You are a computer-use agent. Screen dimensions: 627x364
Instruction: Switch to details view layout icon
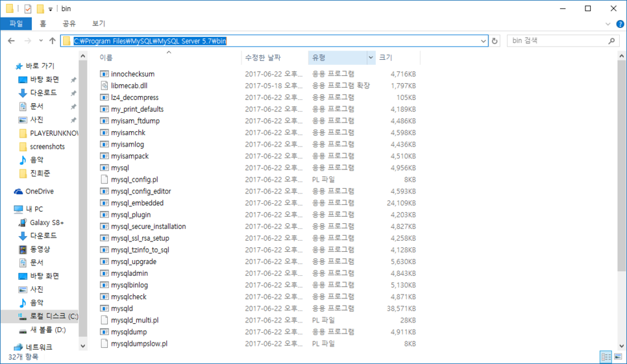click(x=606, y=356)
